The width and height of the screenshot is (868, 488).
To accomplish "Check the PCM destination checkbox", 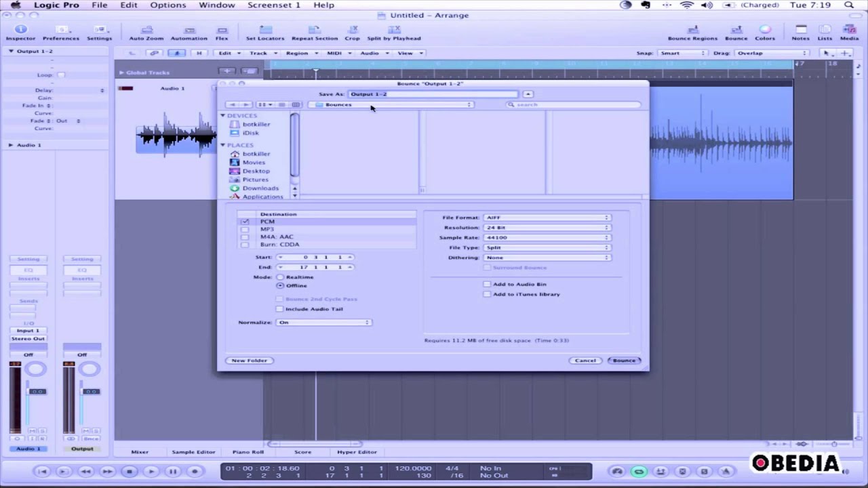I will tap(245, 222).
